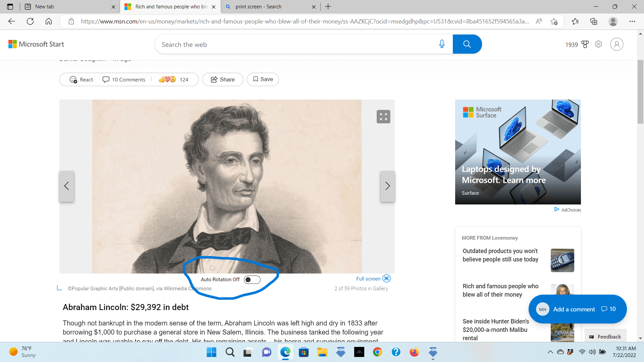This screenshot has width=644, height=362.
Task: Show next gallery photo arrow
Action: click(x=387, y=186)
